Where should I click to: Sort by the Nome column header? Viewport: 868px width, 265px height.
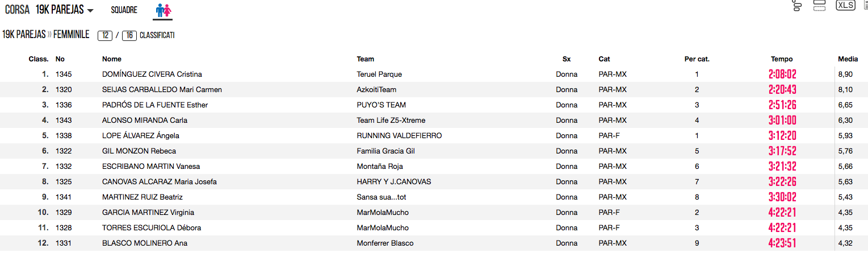click(x=112, y=59)
